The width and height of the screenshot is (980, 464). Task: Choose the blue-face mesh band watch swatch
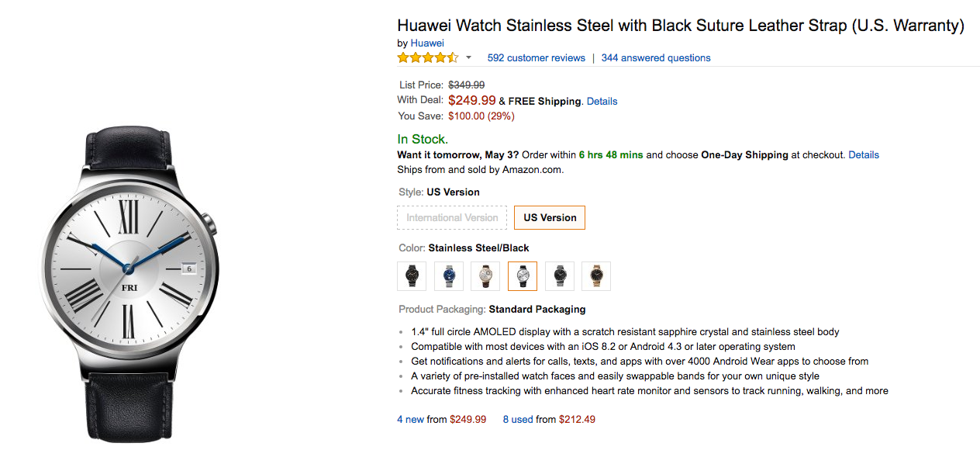coord(449,275)
